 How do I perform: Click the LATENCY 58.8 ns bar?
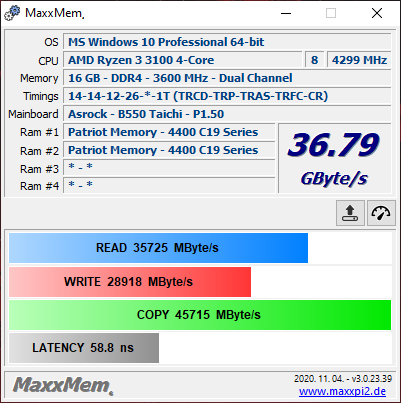point(84,348)
